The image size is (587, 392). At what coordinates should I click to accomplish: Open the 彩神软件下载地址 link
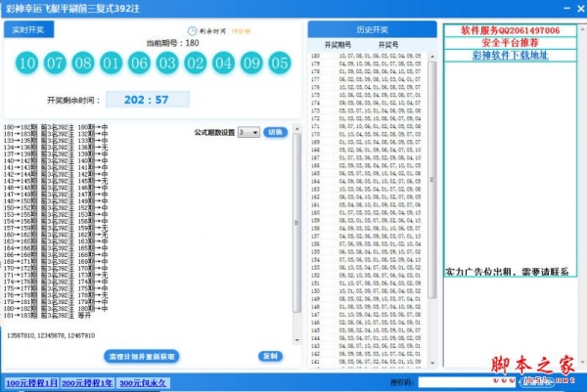pyautogui.click(x=510, y=56)
